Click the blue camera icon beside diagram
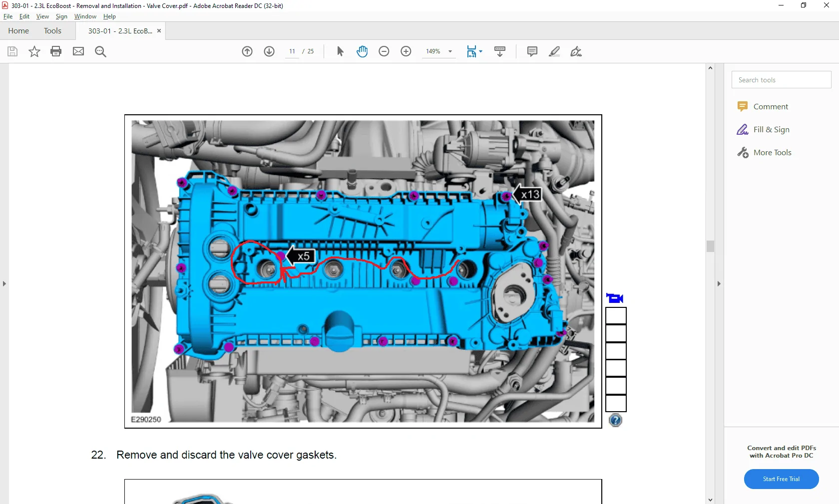The height and width of the screenshot is (504, 839). (615, 298)
